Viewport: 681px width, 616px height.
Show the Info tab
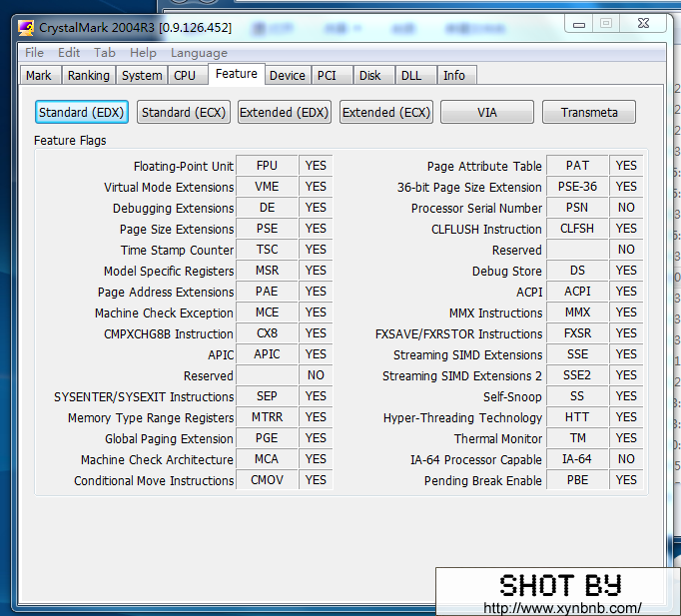[x=454, y=76]
